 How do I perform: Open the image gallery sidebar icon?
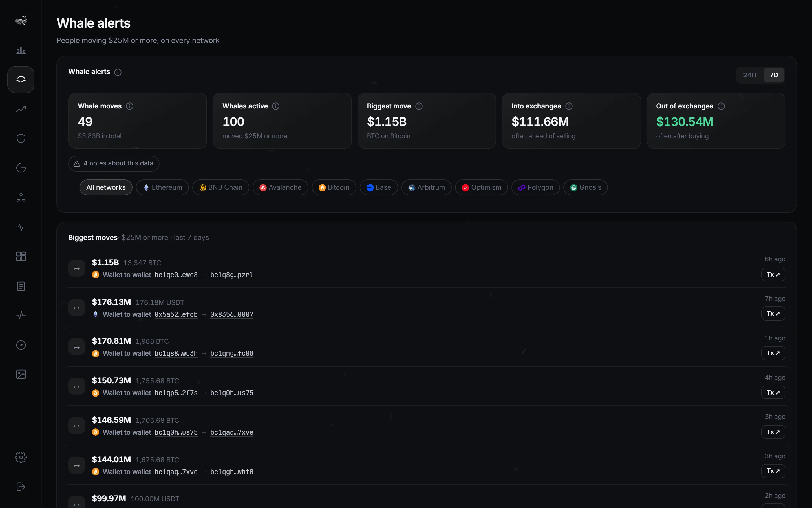[21, 375]
